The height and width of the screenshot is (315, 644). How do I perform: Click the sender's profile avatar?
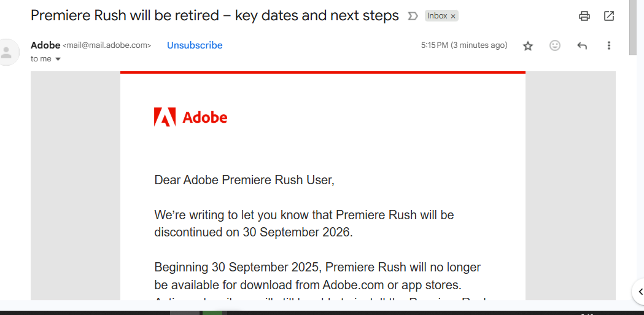(7, 52)
